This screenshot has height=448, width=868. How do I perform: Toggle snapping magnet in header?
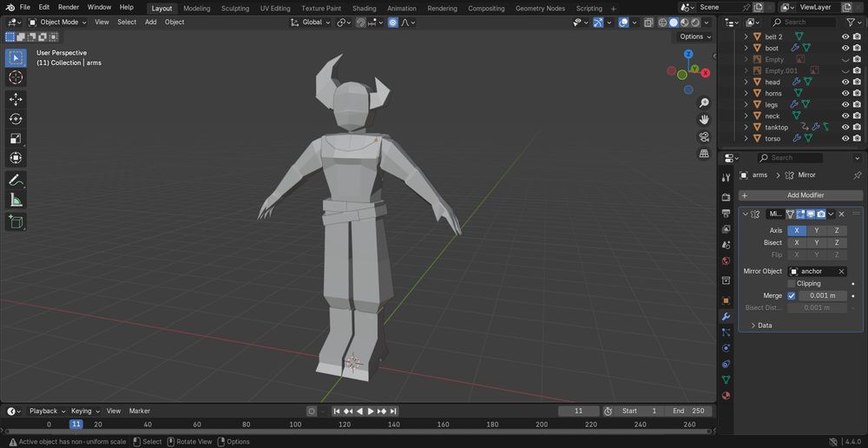361,23
